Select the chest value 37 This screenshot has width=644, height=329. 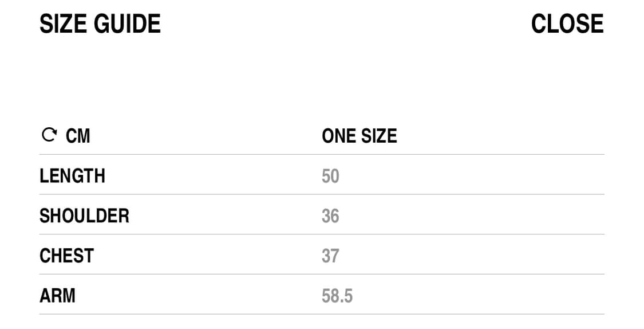point(330,256)
